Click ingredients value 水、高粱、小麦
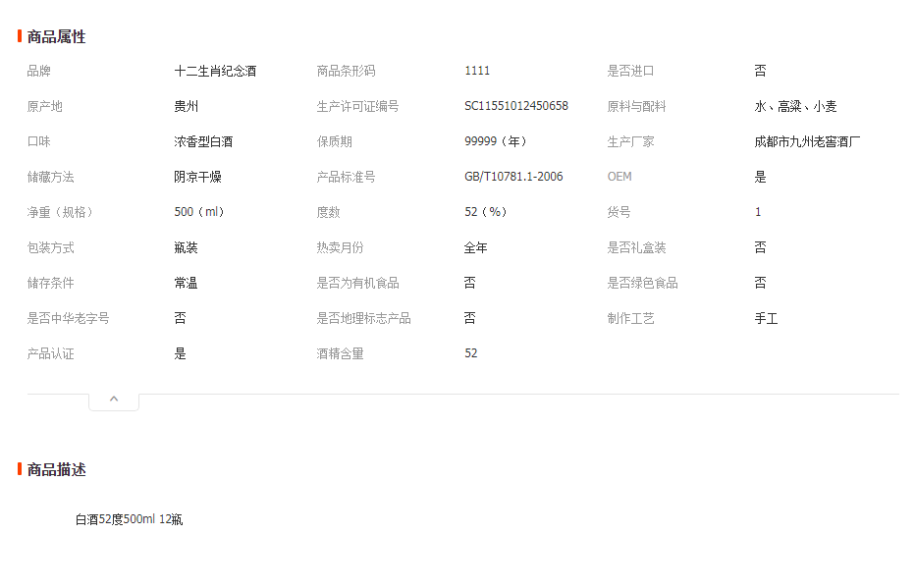Screen dimensions: 915x588 795,107
